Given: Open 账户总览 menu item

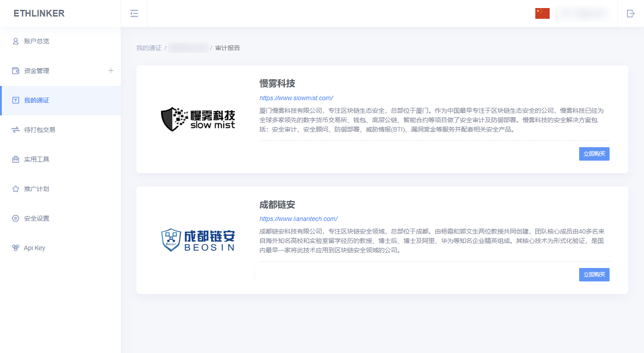Looking at the screenshot, I should tap(60, 41).
